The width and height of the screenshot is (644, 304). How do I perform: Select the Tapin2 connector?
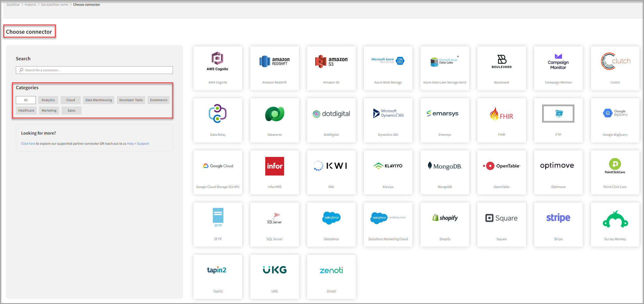218,277
